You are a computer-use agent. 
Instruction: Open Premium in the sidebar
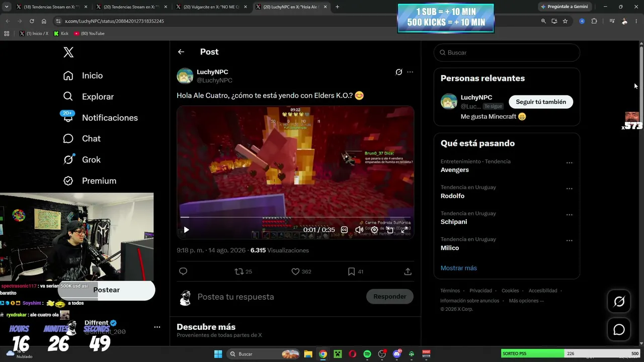pos(89,180)
